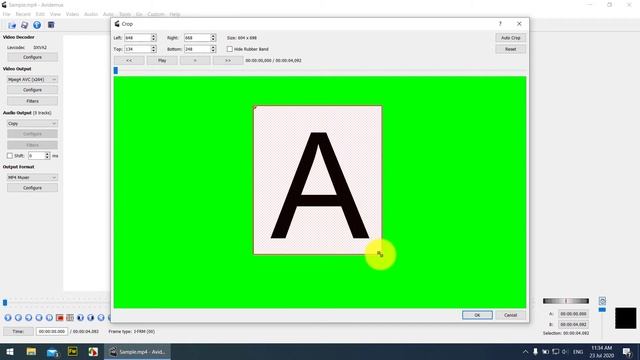This screenshot has height=360, width=640.
Task: Click Configure under Output Format
Action: (x=32, y=188)
